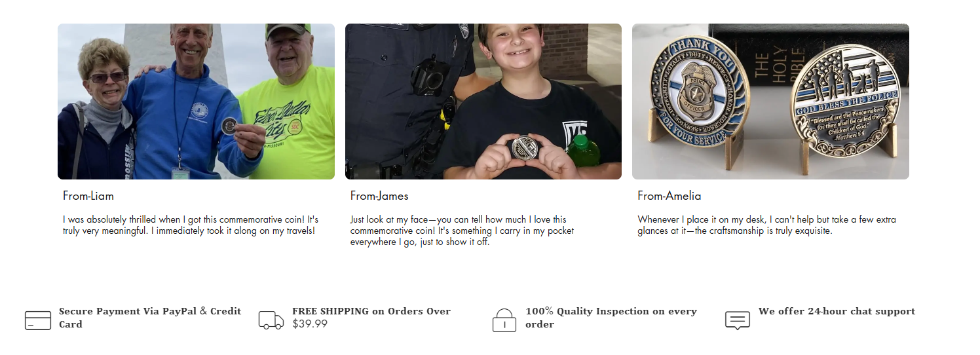Open James's review photo of smiling boy
Screen dimensions: 980x355
483,102
